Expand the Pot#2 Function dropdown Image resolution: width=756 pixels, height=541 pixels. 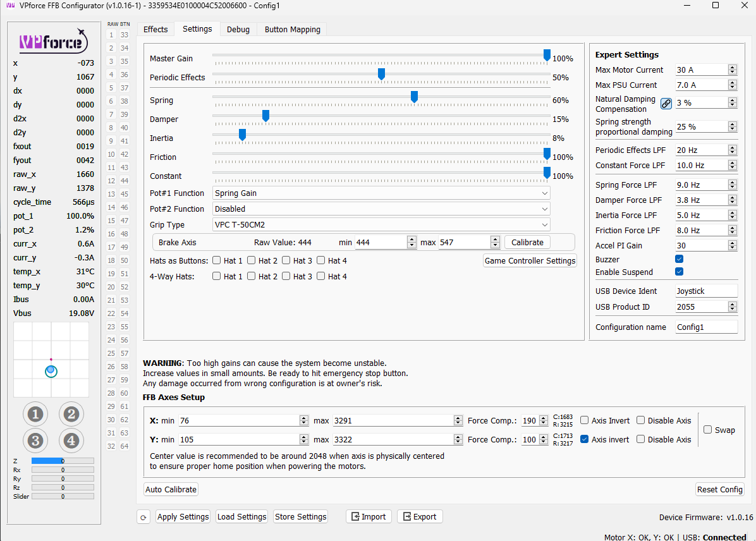381,209
